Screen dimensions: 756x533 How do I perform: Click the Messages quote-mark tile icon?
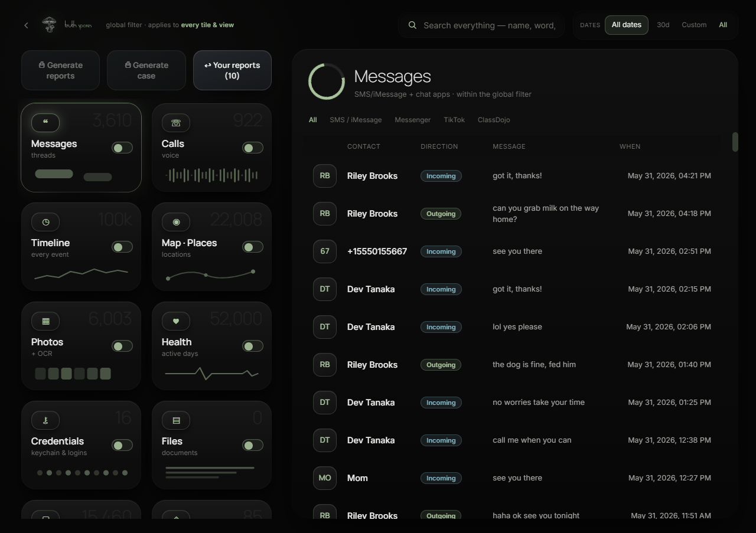pyautogui.click(x=45, y=123)
